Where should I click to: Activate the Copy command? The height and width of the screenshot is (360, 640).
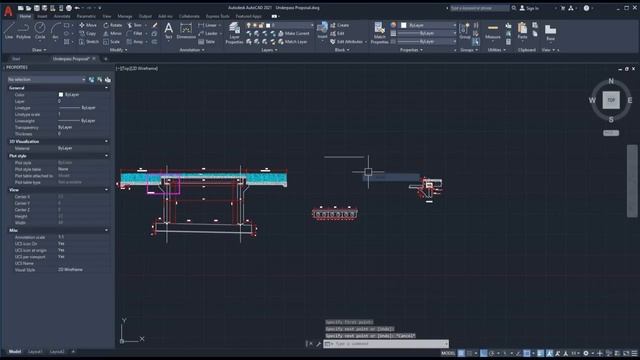click(x=87, y=33)
